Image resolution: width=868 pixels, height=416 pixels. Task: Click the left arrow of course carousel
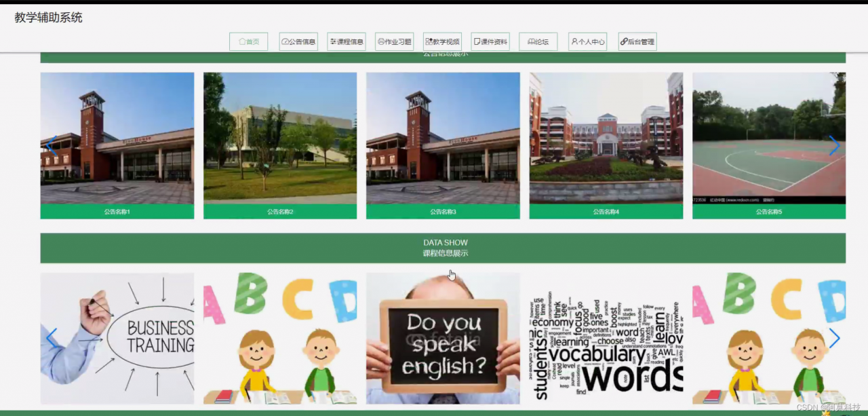(x=52, y=338)
